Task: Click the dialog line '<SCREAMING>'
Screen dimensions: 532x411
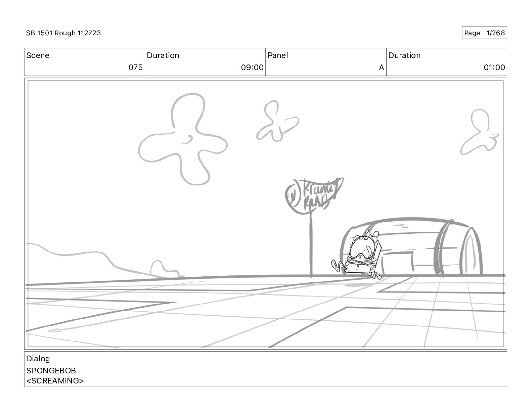Action: 55,381
